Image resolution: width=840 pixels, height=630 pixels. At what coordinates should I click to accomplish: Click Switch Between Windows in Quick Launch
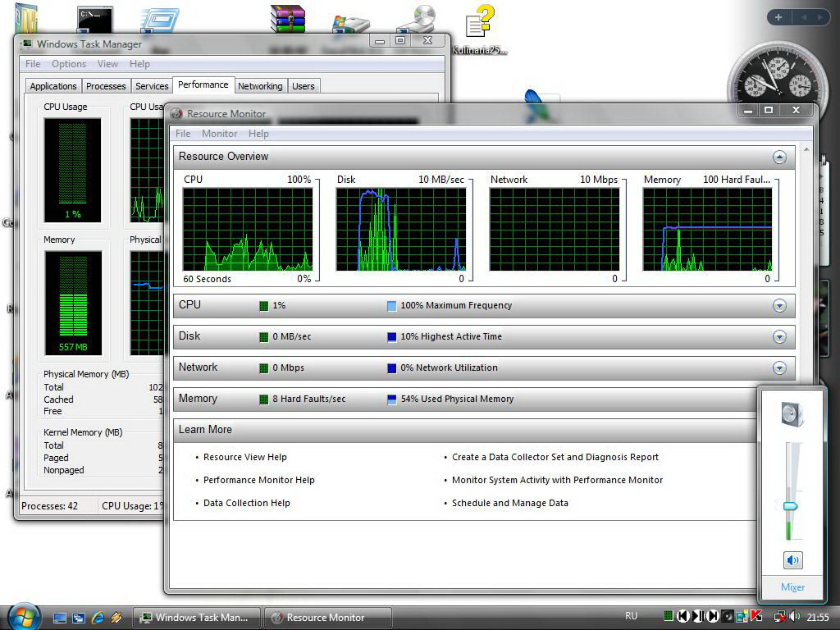(78, 618)
